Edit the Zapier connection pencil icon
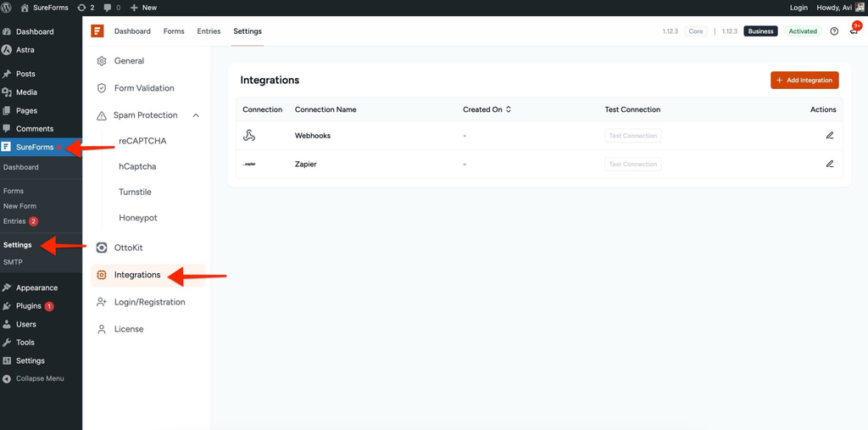 pyautogui.click(x=829, y=164)
